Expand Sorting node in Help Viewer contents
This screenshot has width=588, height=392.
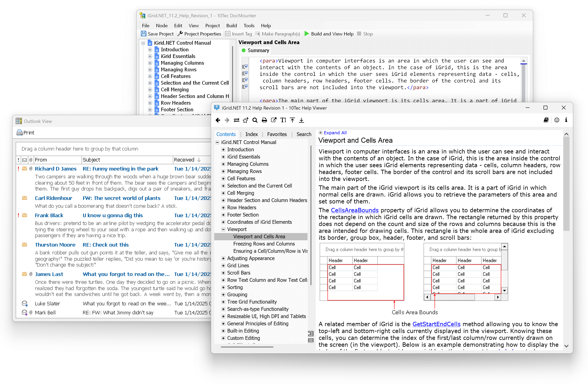click(x=223, y=287)
